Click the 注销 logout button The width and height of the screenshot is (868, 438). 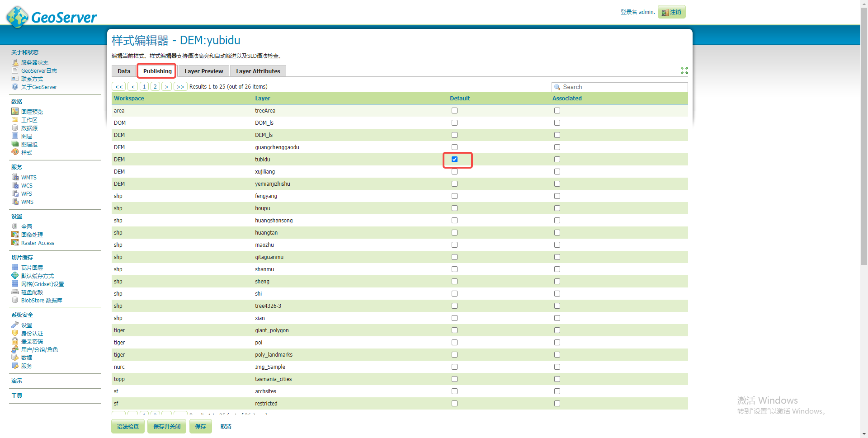(x=672, y=12)
